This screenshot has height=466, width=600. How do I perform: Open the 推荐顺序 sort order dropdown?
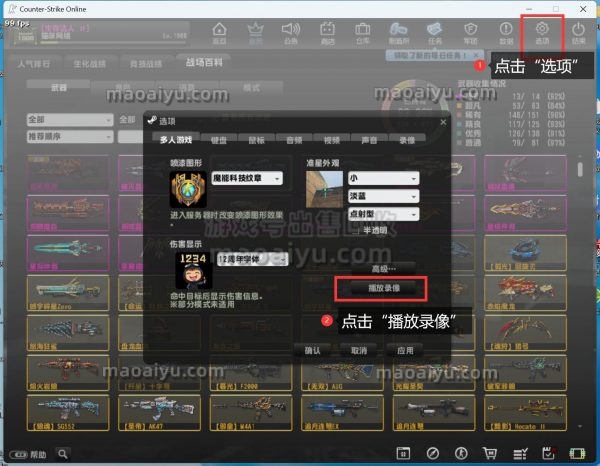coord(70,137)
